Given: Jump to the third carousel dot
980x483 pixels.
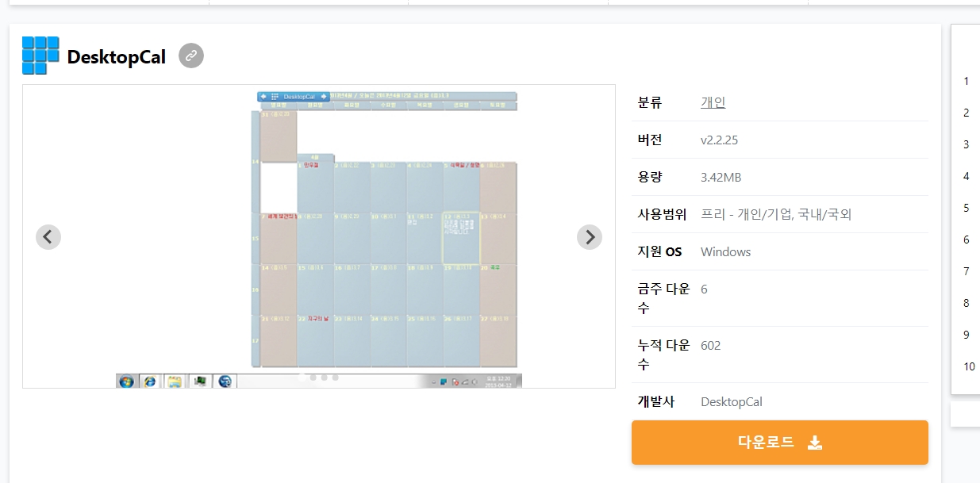Looking at the screenshot, I should pos(325,378).
